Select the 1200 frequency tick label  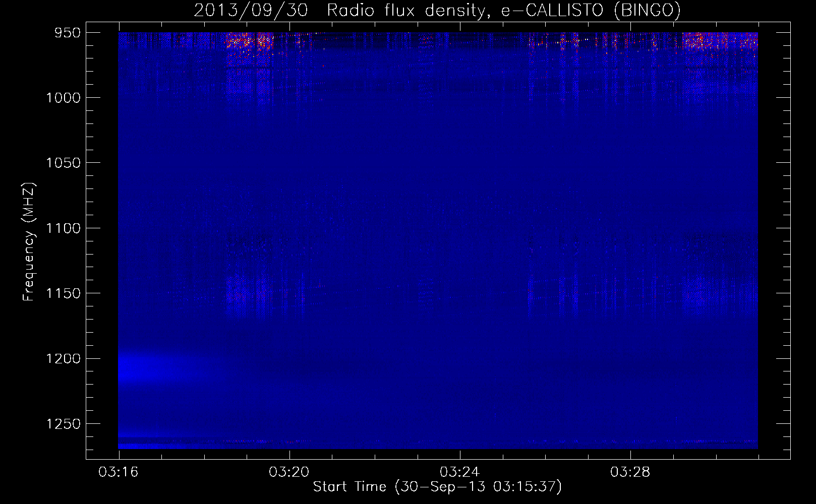63,359
